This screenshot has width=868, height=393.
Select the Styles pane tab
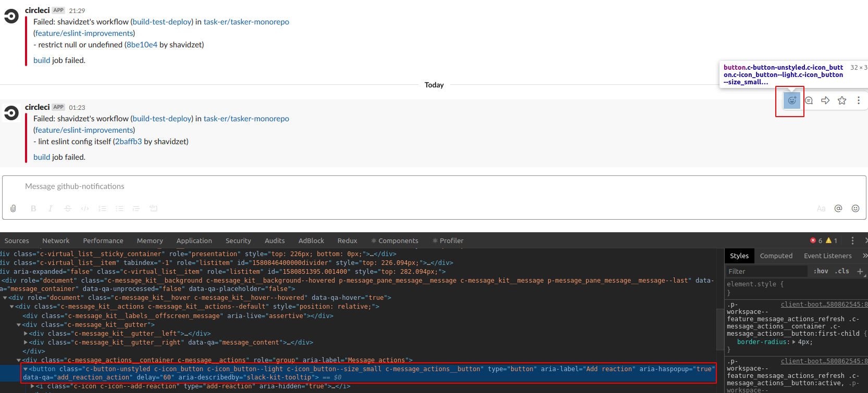[x=739, y=256]
